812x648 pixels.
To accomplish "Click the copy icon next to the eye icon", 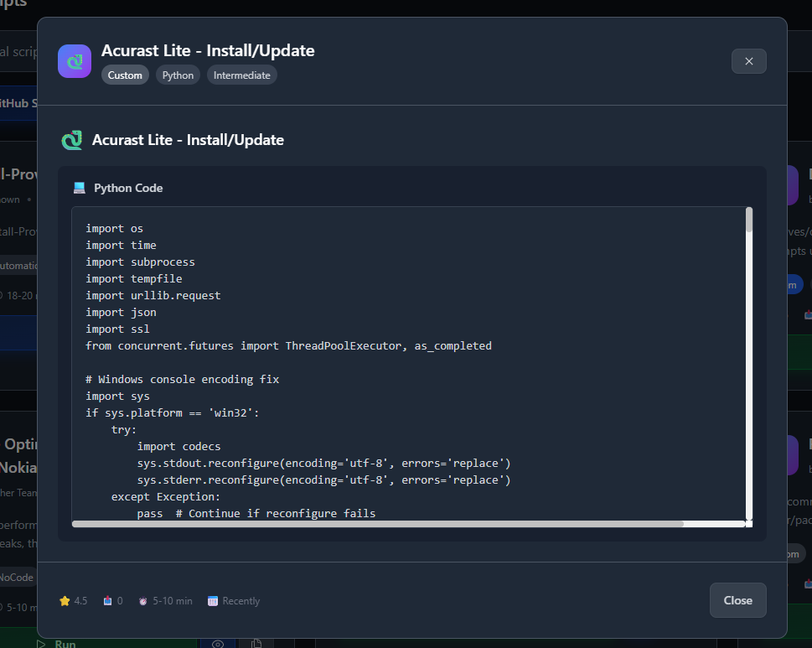I will tap(256, 643).
